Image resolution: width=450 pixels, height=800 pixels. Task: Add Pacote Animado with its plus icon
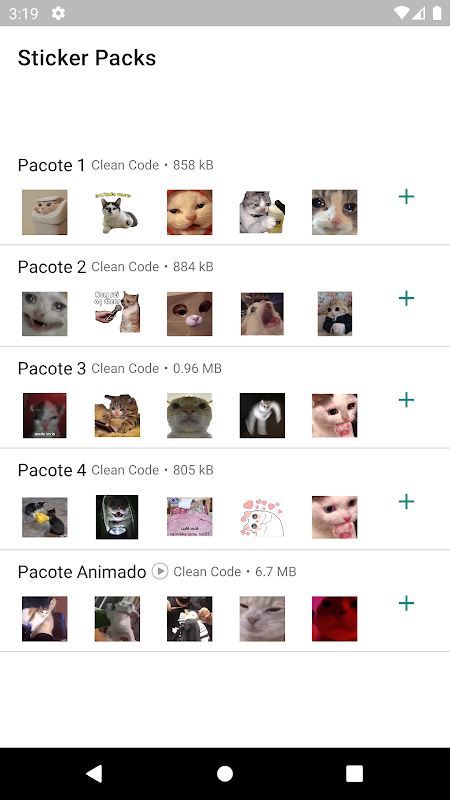pyautogui.click(x=406, y=603)
